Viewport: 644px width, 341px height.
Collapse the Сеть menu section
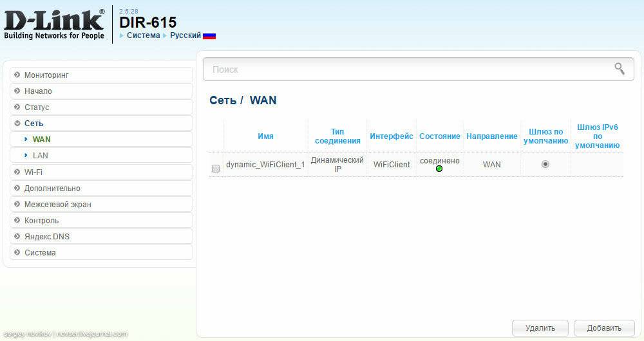point(101,123)
